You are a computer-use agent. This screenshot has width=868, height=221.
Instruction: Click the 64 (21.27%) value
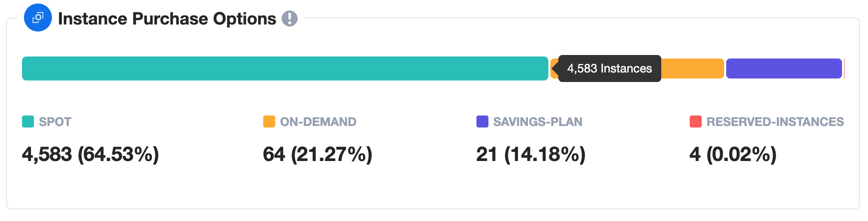pyautogui.click(x=318, y=154)
